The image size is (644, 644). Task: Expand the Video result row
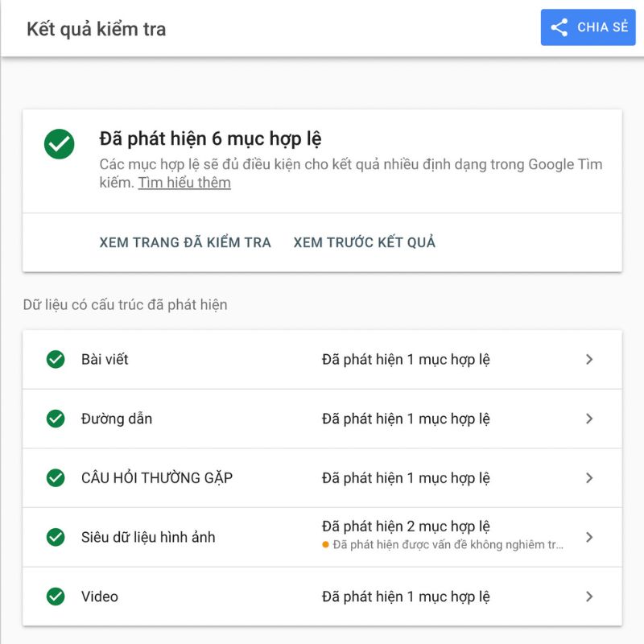[x=587, y=597]
